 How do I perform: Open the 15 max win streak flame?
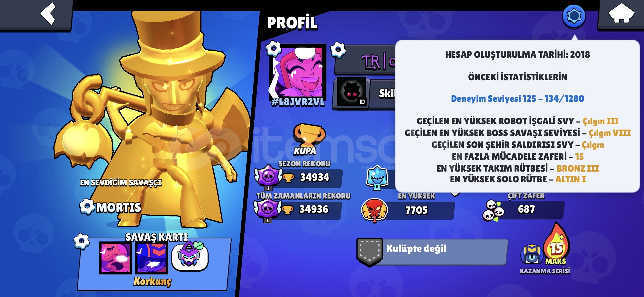[x=556, y=243]
